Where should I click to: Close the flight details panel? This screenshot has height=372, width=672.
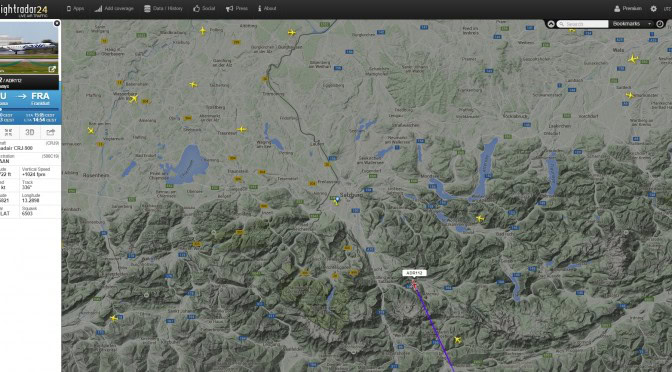57,23
